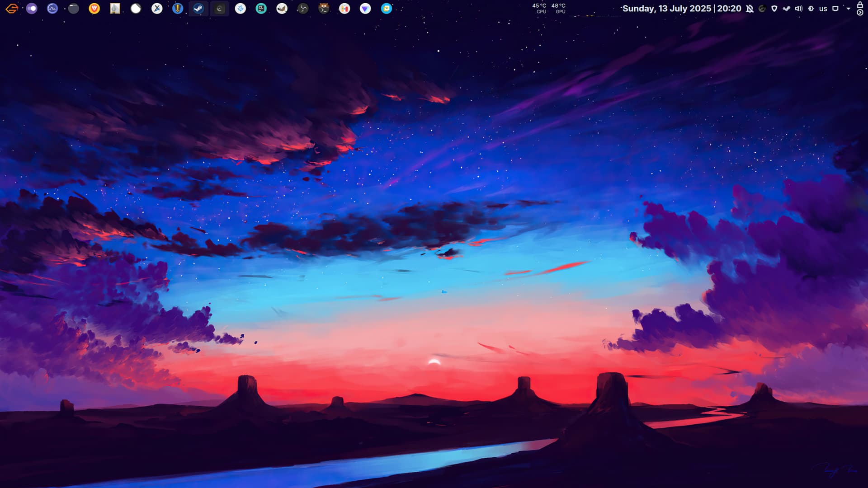Viewport: 868px width, 488px height.
Task: Open the leave session icon below padlock
Action: [860, 13]
